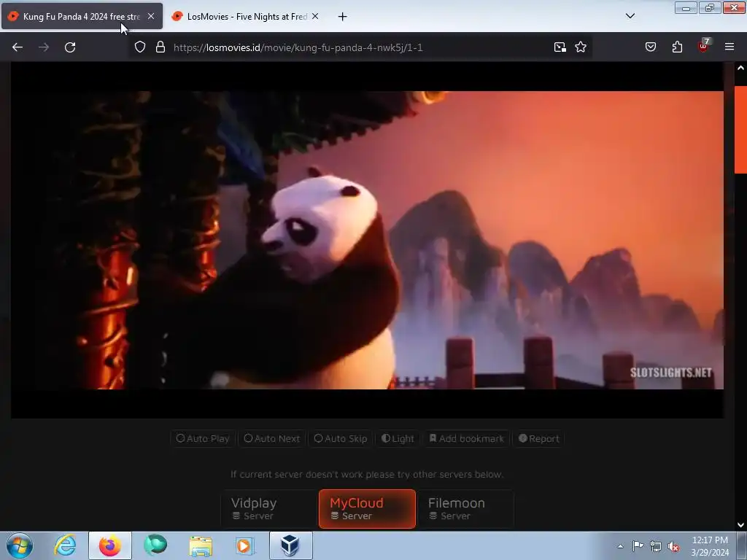Image resolution: width=747 pixels, height=560 pixels.
Task: Open Firefox taskbar icon
Action: point(110,545)
